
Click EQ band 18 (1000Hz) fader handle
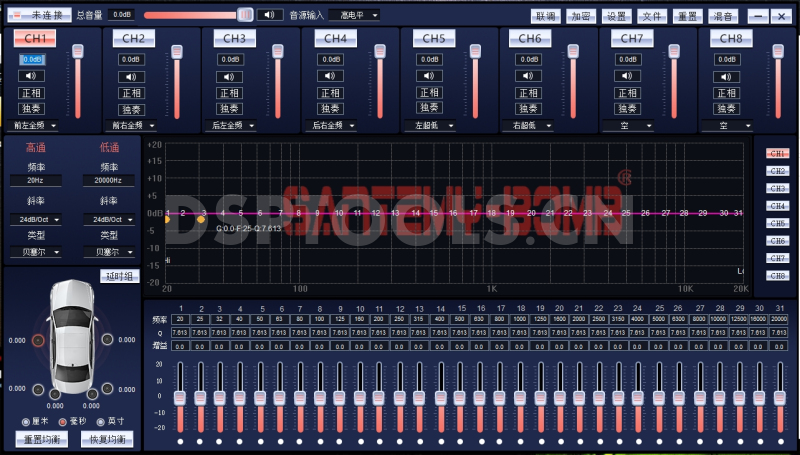coord(520,398)
